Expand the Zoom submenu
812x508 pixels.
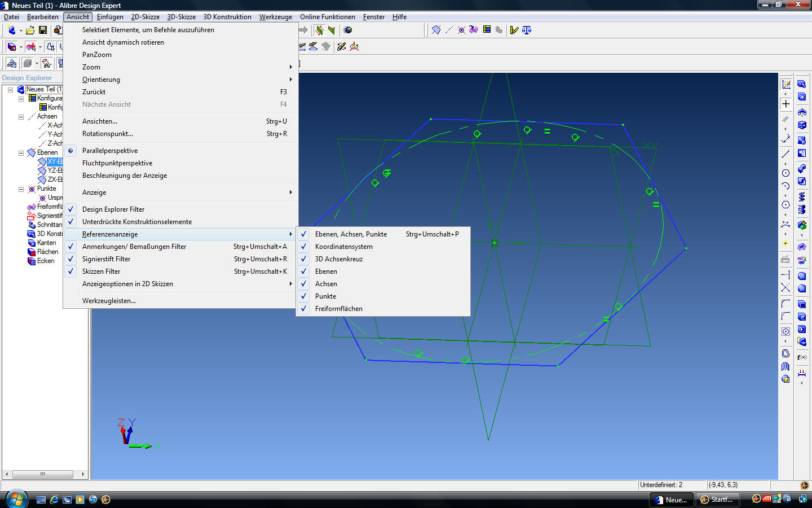[x=180, y=67]
